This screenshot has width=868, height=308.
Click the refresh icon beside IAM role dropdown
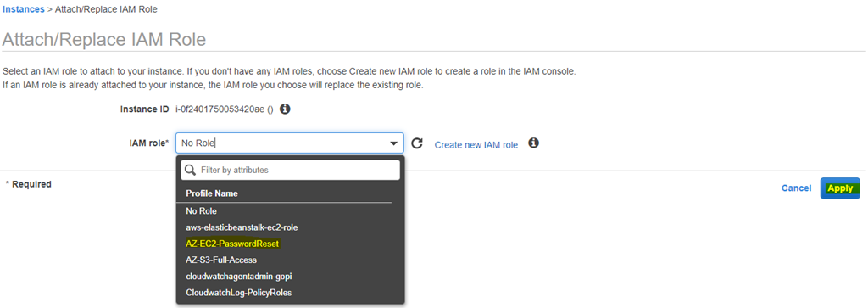(417, 143)
